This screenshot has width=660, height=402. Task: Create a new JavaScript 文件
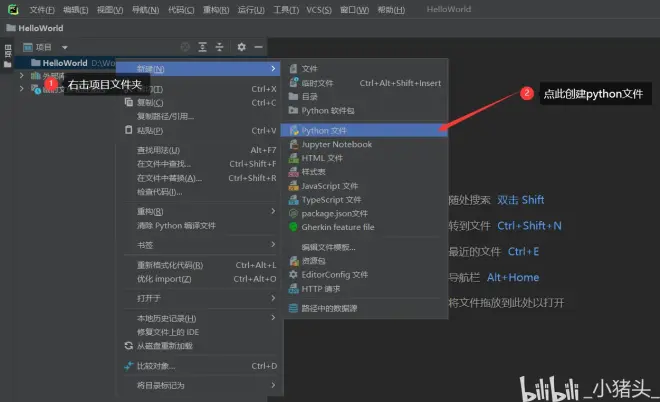(x=364, y=186)
